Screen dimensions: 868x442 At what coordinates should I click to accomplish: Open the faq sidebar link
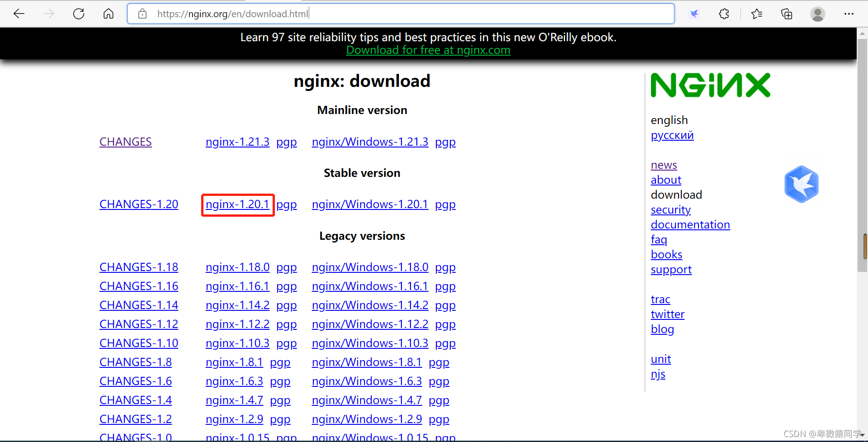659,240
